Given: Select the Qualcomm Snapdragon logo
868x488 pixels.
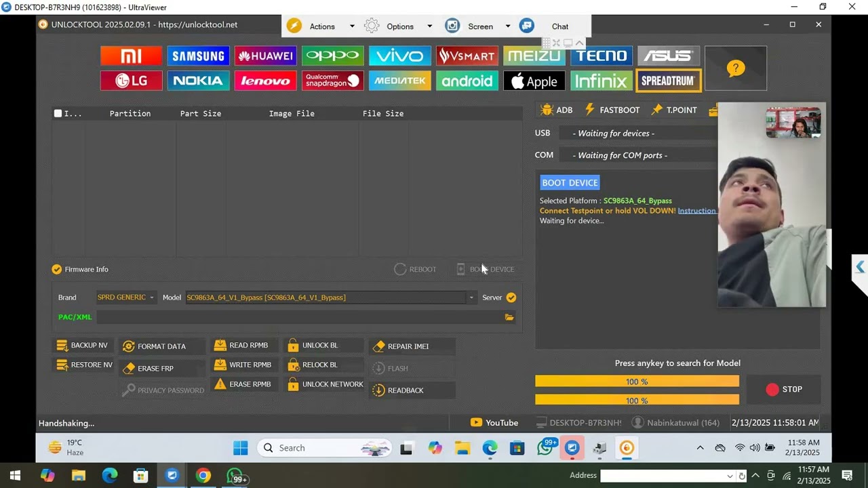Looking at the screenshot, I should 332,81.
